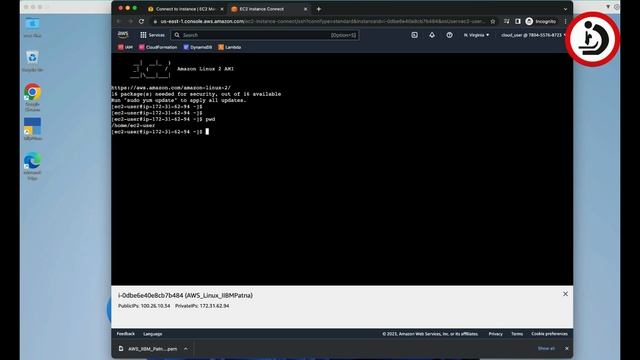This screenshot has width=640, height=360.
Task: Open the blue and yellow desktop shortcut
Action: pyautogui.click(x=32, y=129)
